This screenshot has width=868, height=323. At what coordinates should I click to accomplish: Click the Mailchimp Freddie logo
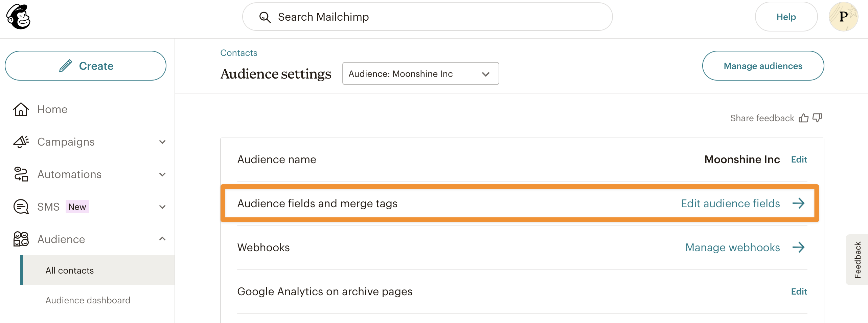19,17
